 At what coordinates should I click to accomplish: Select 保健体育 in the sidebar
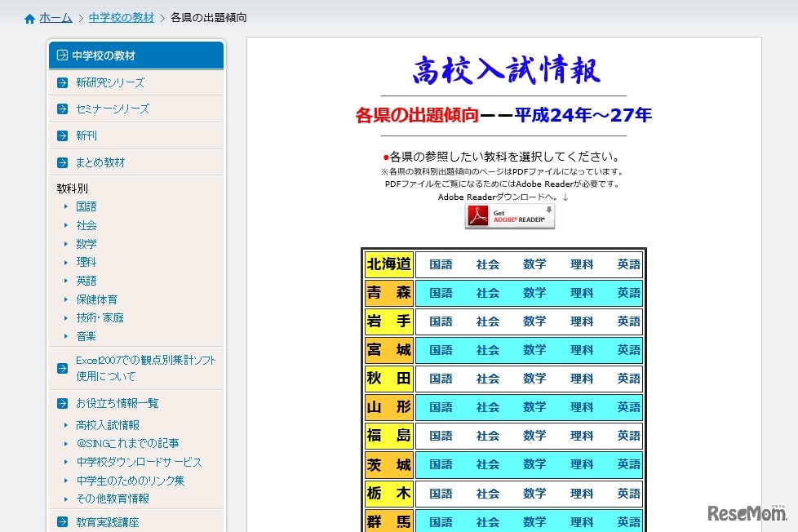[97, 299]
